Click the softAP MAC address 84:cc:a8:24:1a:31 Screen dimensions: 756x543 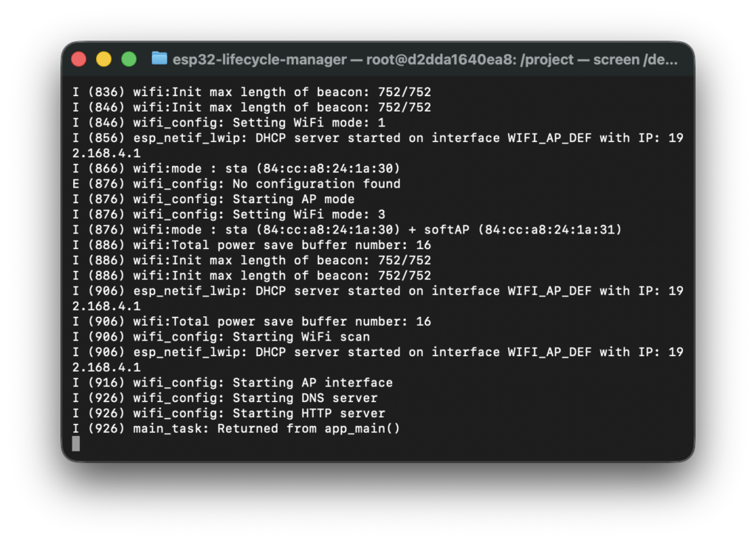point(550,230)
